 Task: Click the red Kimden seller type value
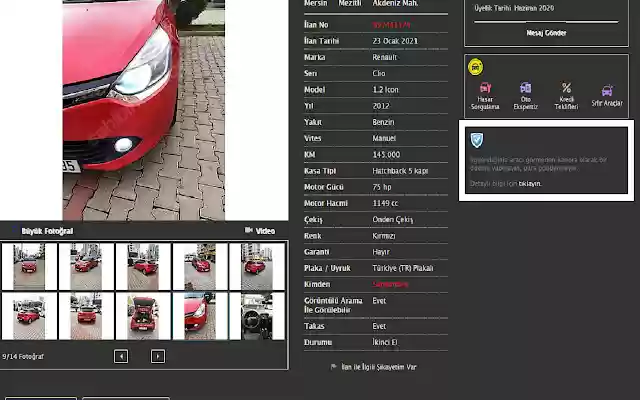tap(390, 284)
